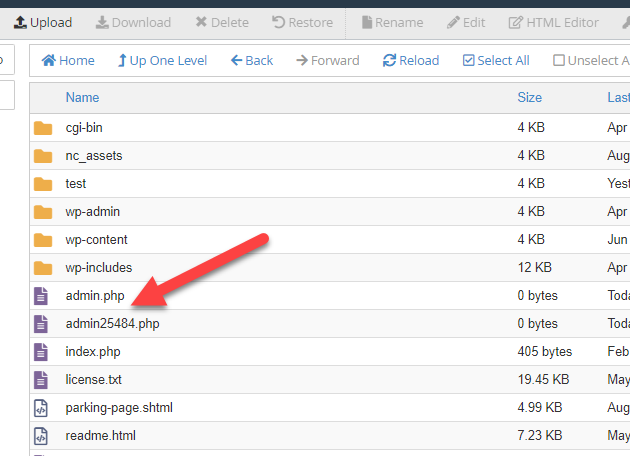Sort files by Size column header
630x456 pixels.
click(x=529, y=97)
